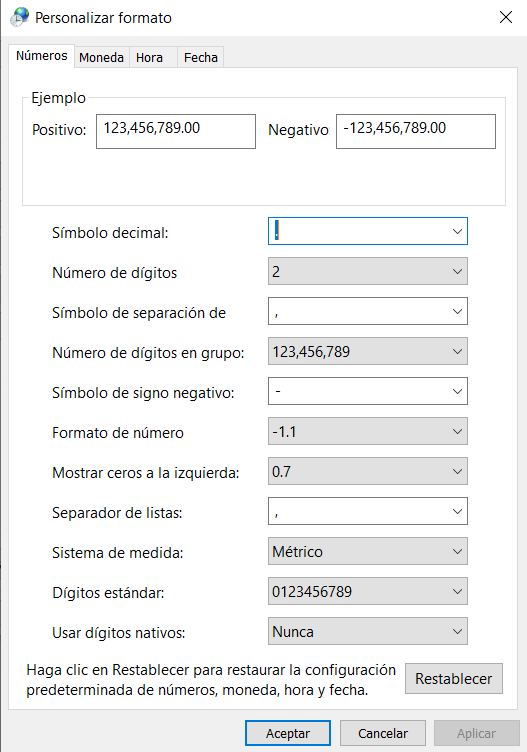Click the 'Personalizar formato' window title
The image size is (527, 752).
104,18
